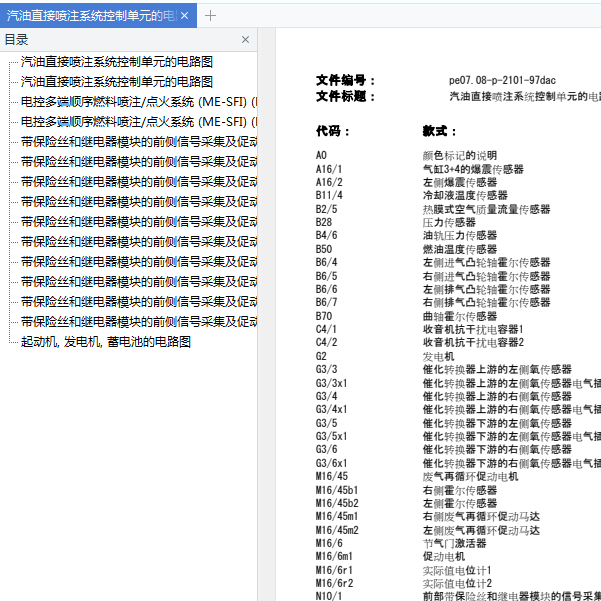
Task: Click code G3/4 row
Action: click(x=327, y=396)
